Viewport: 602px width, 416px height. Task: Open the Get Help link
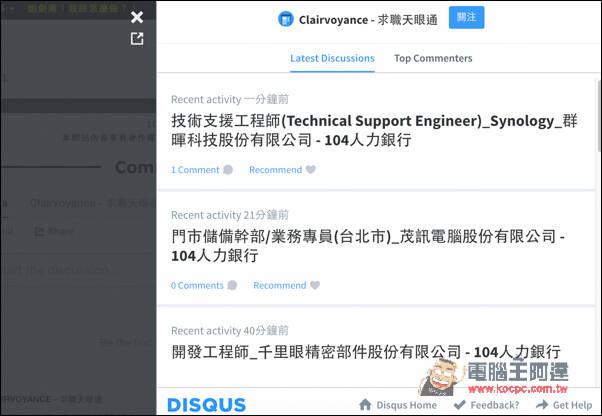(x=564, y=405)
